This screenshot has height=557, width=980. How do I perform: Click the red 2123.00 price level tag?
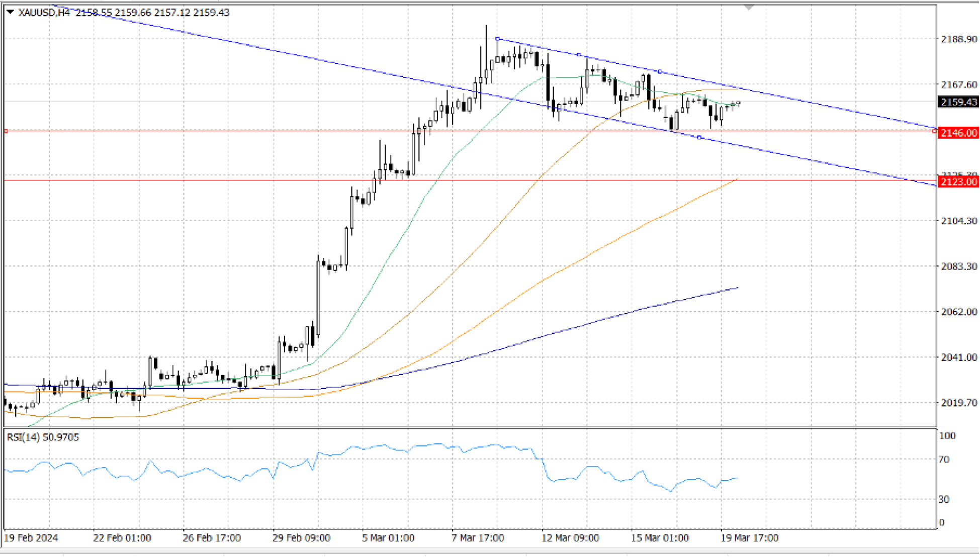click(x=958, y=181)
